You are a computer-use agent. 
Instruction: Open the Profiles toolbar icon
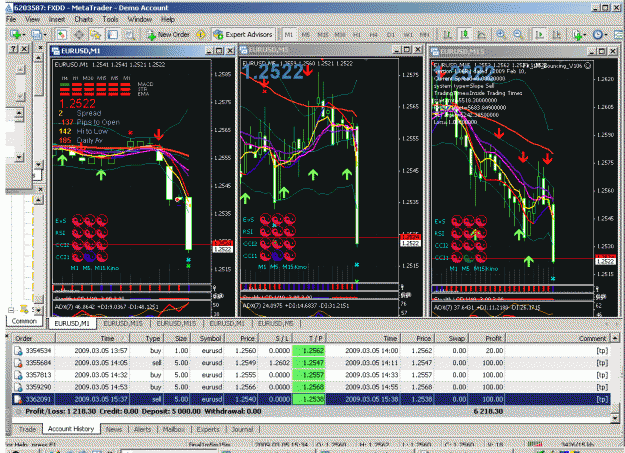click(36, 35)
